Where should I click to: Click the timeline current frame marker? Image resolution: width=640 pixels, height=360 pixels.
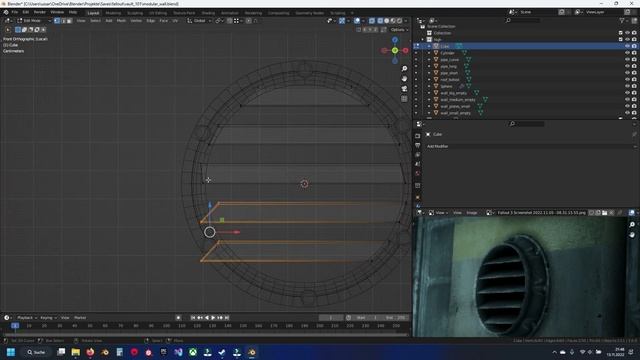(x=15, y=326)
